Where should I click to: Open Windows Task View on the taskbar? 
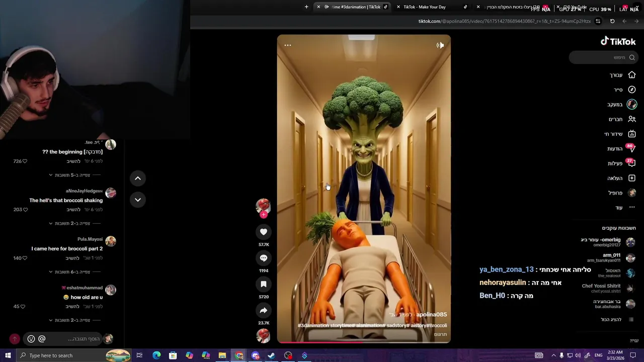(x=139, y=355)
